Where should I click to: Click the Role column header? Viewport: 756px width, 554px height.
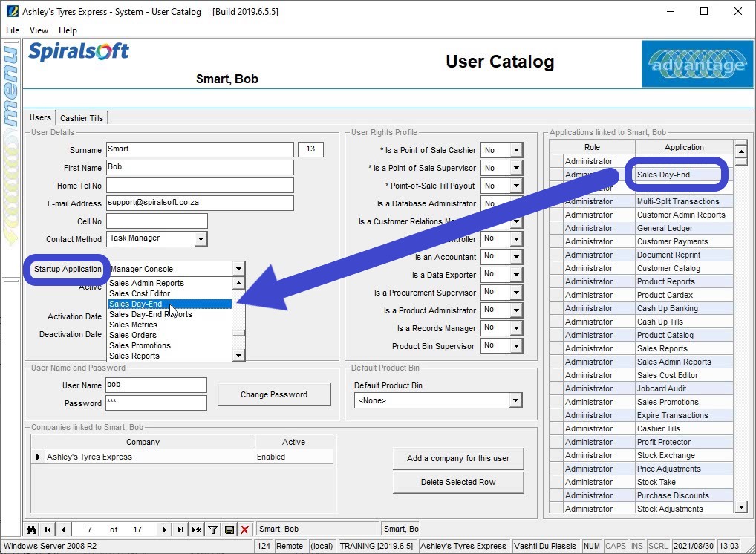point(592,147)
